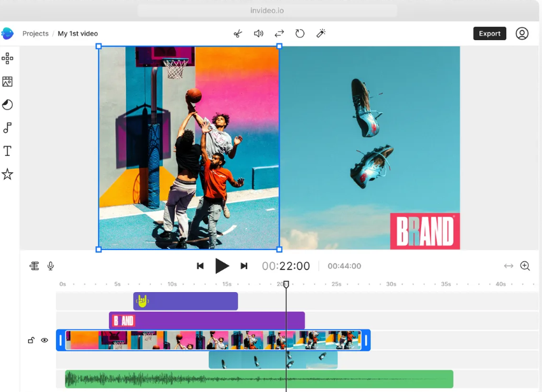Select the BRAND logo timeline clip

(x=207, y=321)
